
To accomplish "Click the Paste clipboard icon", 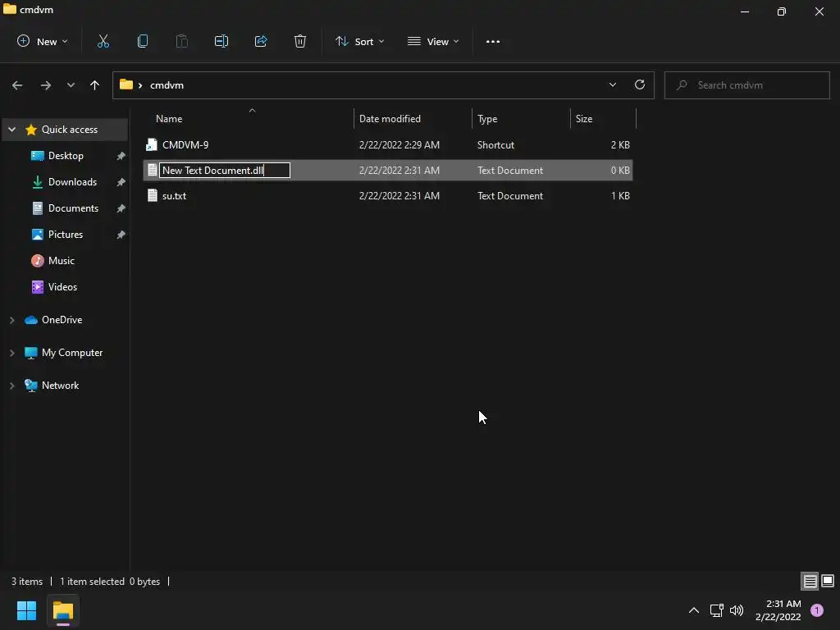I will [182, 41].
